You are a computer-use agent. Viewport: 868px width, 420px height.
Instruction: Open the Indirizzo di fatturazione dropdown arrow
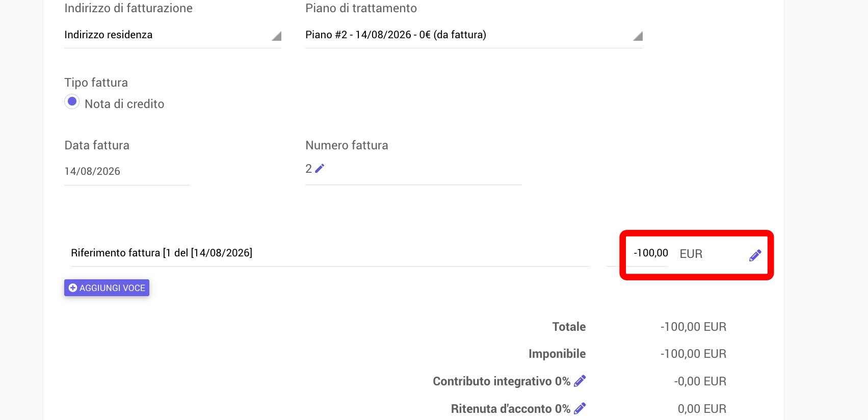coord(276,36)
